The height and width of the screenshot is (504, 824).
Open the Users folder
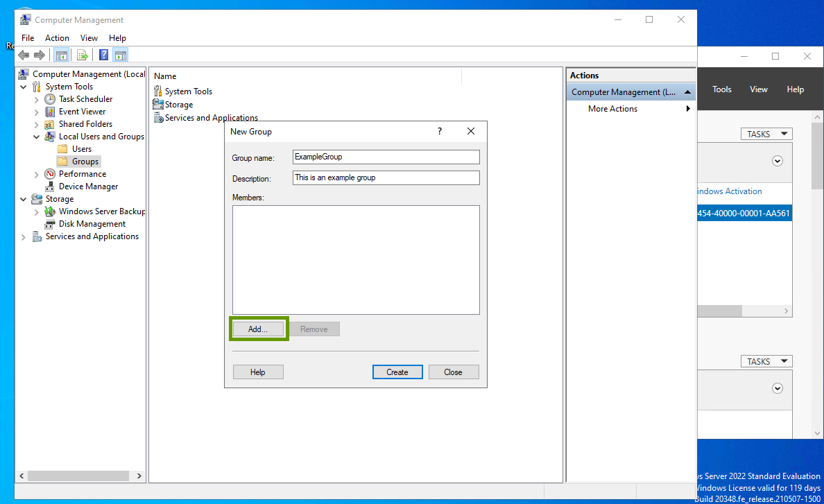coord(62,149)
